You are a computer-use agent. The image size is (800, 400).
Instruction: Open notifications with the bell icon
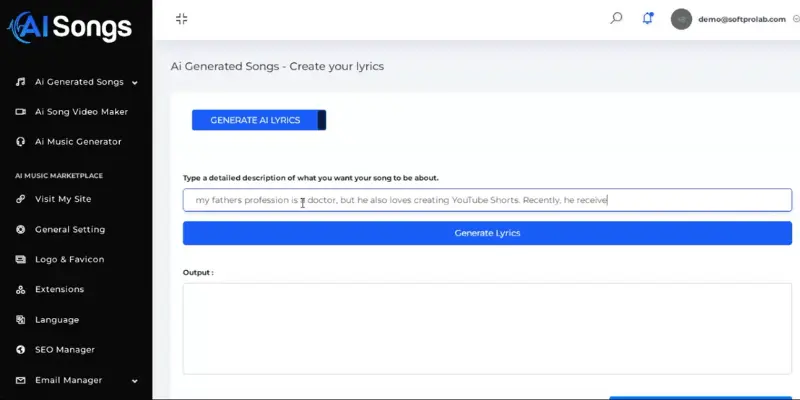coord(647,18)
